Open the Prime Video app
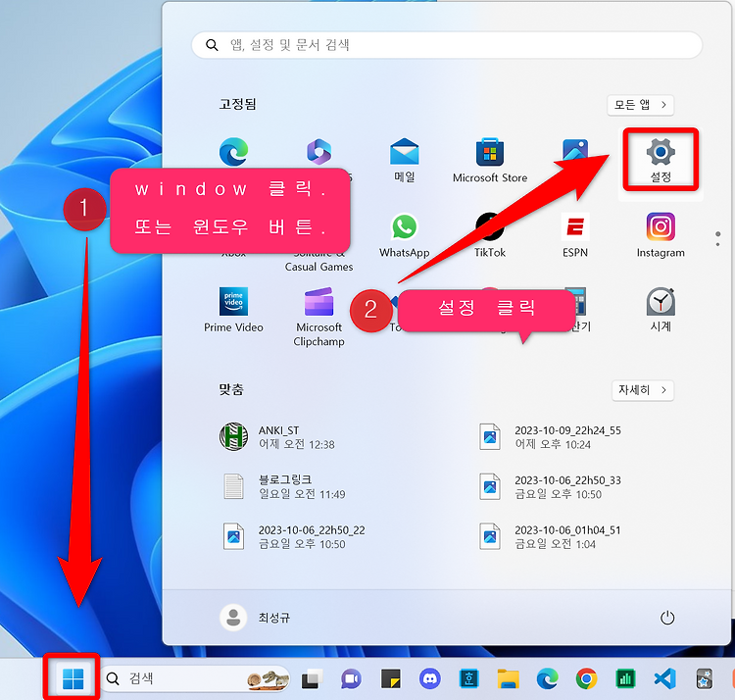This screenshot has height=700, width=735. pos(233,311)
